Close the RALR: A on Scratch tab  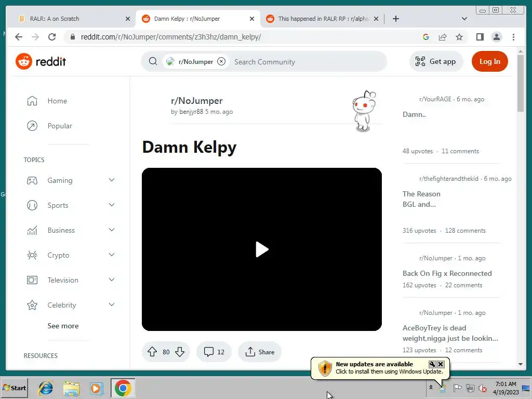point(128,19)
